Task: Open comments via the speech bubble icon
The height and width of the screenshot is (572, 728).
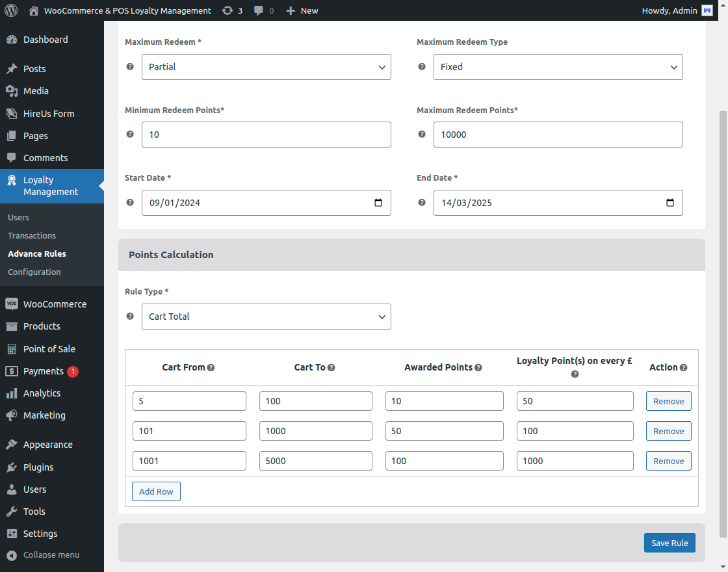Action: point(259,10)
